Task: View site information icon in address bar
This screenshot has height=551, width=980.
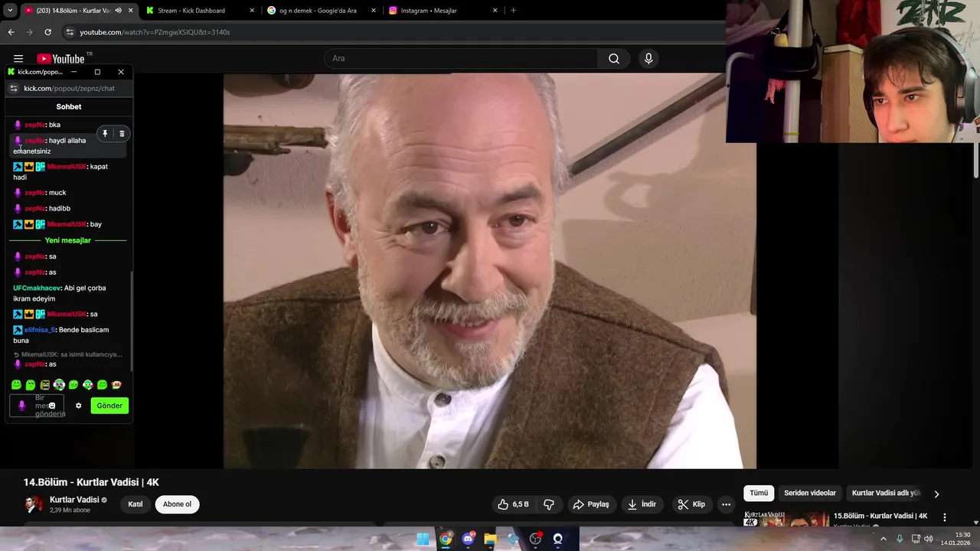Action: (x=70, y=32)
